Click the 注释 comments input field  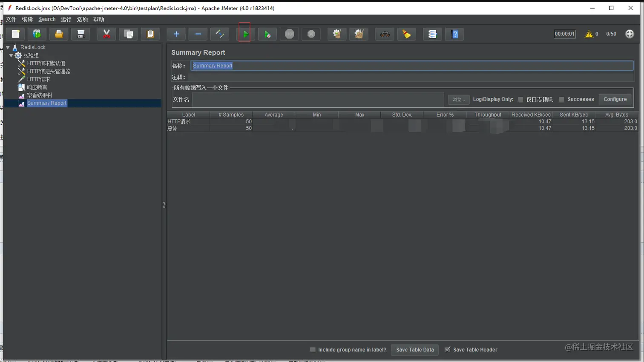(412, 77)
